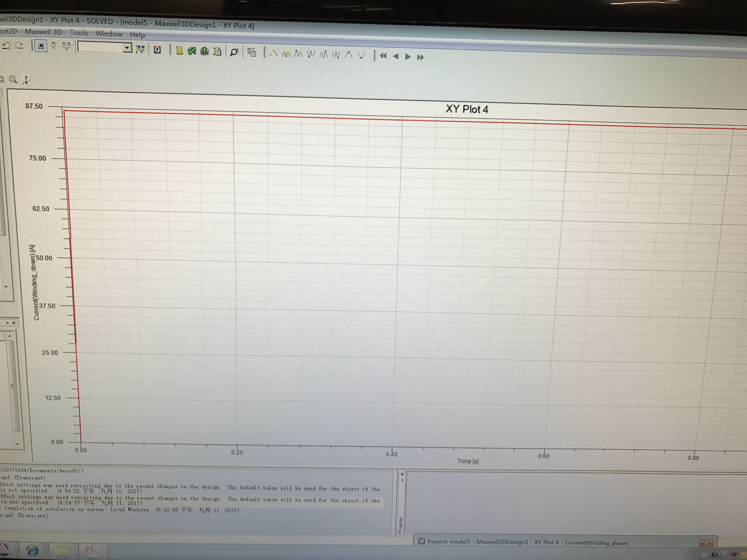
Task: Click the rewind double-left arrow button
Action: [x=383, y=56]
